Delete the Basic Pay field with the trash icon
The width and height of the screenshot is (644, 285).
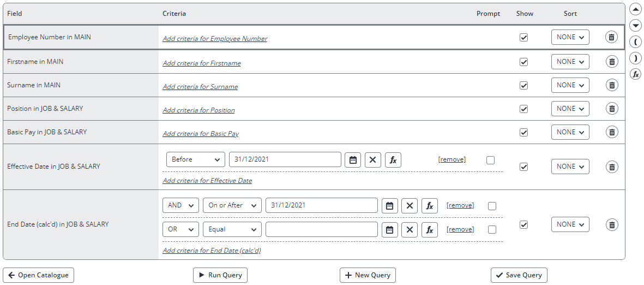pyautogui.click(x=611, y=133)
